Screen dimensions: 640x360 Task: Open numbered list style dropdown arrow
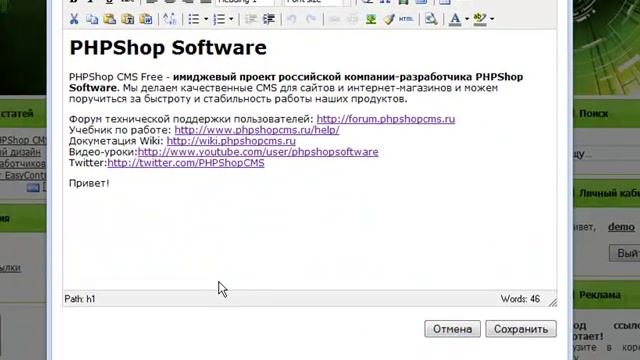point(231,19)
